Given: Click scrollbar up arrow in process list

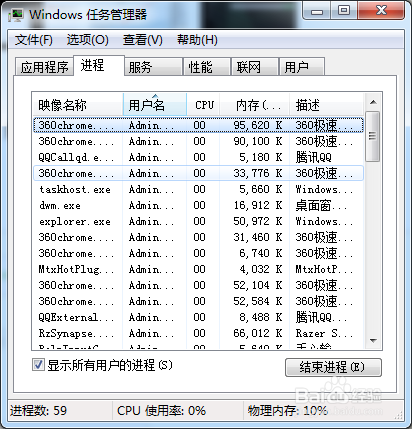Looking at the screenshot, I should [x=373, y=102].
